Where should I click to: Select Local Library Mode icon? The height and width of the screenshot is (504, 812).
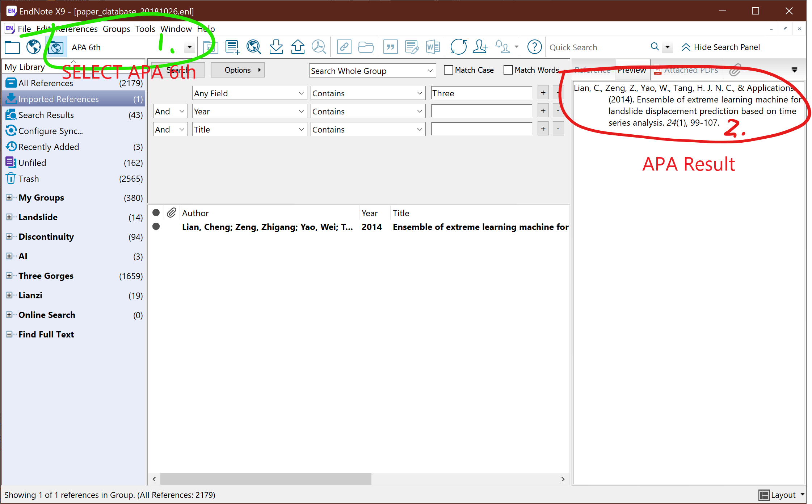(x=12, y=47)
